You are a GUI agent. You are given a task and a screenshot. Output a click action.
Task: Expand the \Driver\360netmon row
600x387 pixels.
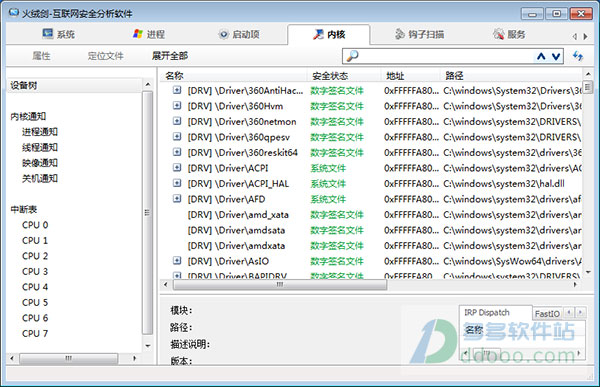(x=177, y=121)
